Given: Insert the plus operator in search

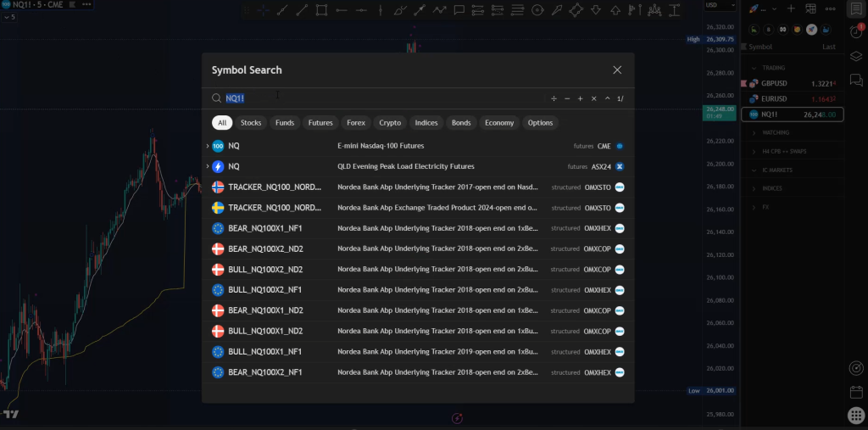Looking at the screenshot, I should tap(581, 98).
